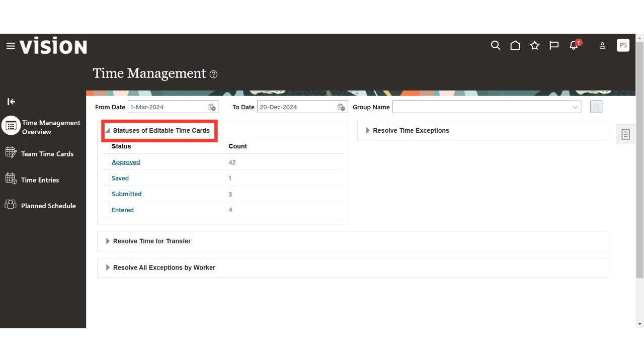Click the Planned Schedule icon
The width and height of the screenshot is (644, 362).
pos(11,204)
